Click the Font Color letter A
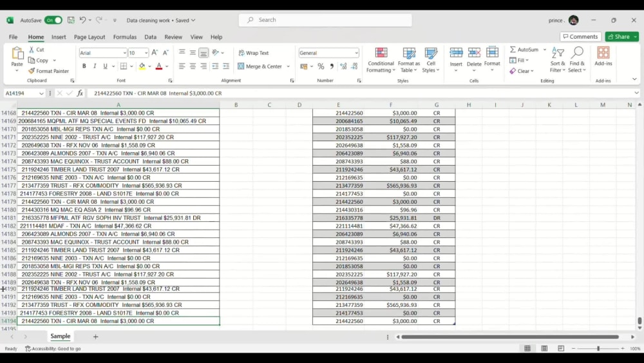644x363 pixels. pos(159,66)
